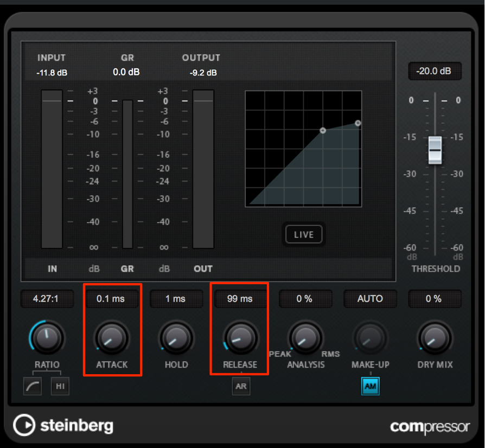Click the AUTO make-up value field
The width and height of the screenshot is (485, 448).
click(370, 299)
